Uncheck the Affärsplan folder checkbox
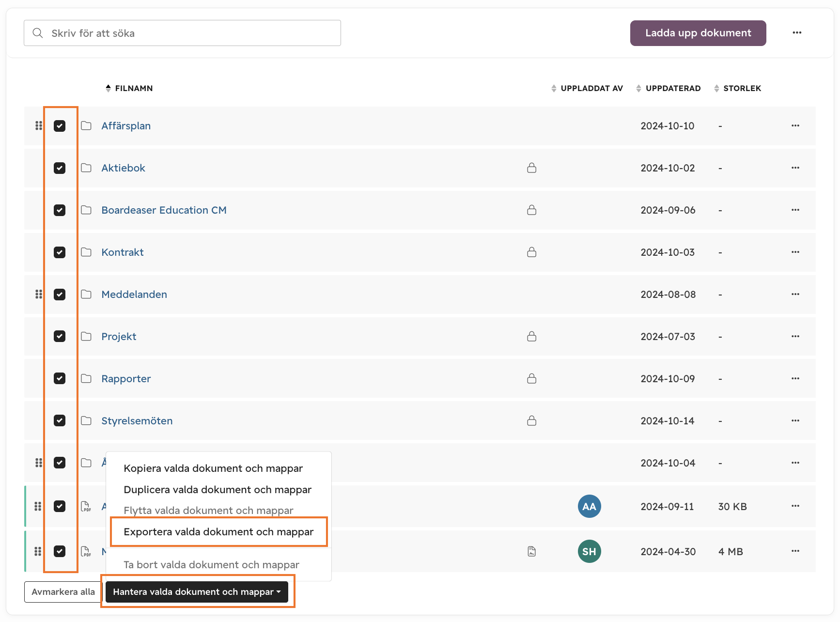840x622 pixels. click(x=60, y=126)
